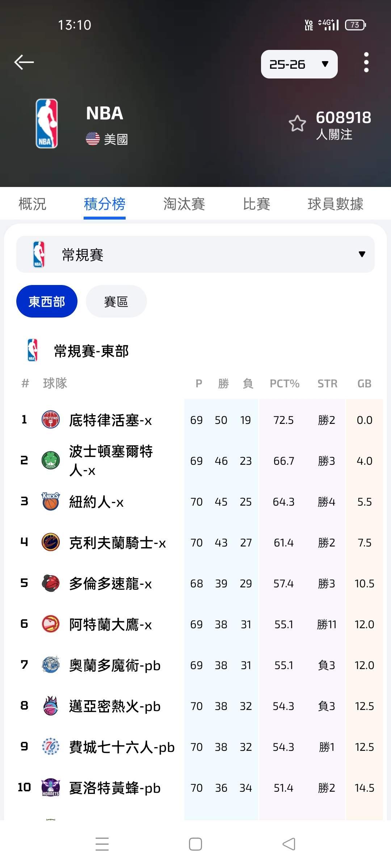
Task: Tap the back arrow icon
Action: pos(24,62)
